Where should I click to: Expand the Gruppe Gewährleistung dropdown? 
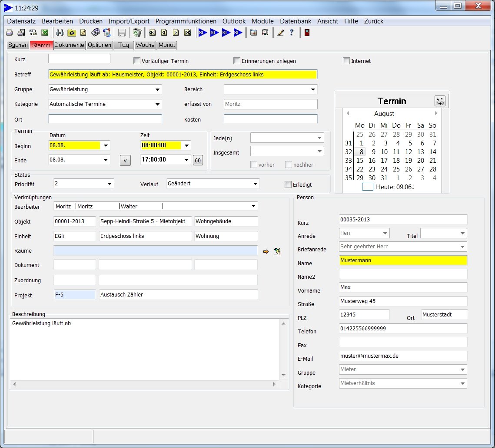pyautogui.click(x=157, y=90)
